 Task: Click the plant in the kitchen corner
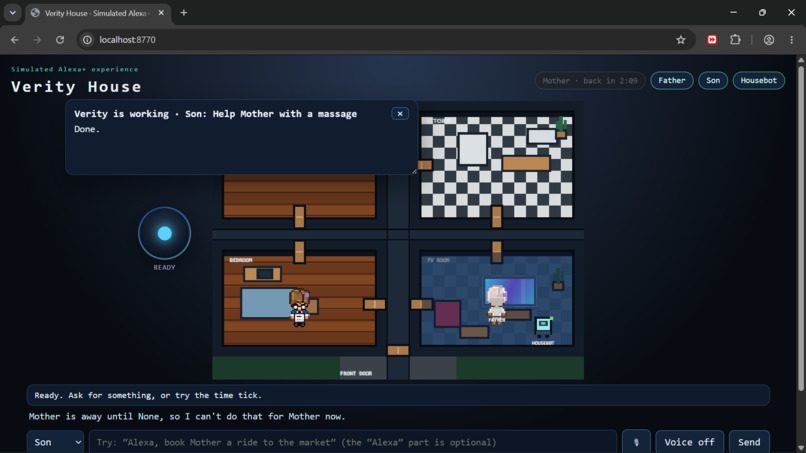coord(561,127)
